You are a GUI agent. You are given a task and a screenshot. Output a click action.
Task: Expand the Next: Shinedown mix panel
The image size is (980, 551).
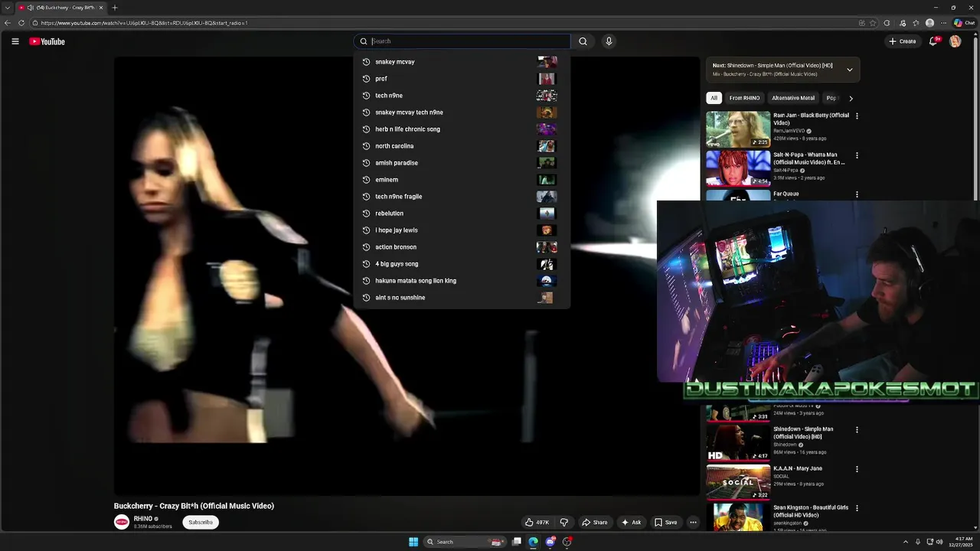[849, 70]
